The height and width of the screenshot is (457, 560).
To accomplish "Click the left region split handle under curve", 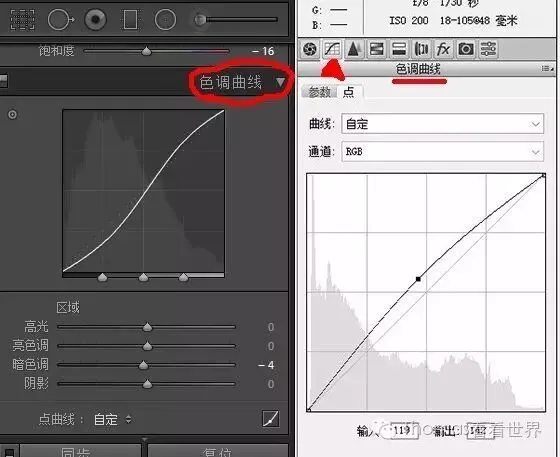I will (102, 277).
